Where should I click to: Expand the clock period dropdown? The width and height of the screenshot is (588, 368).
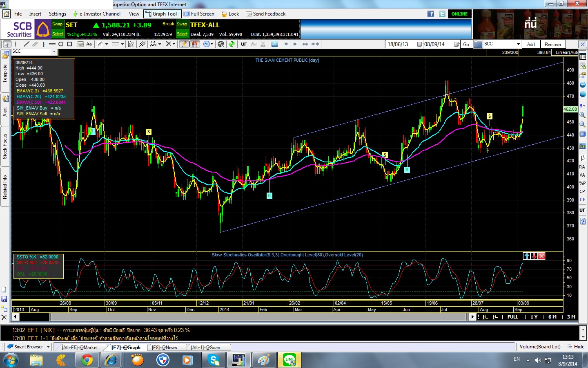click(212, 44)
